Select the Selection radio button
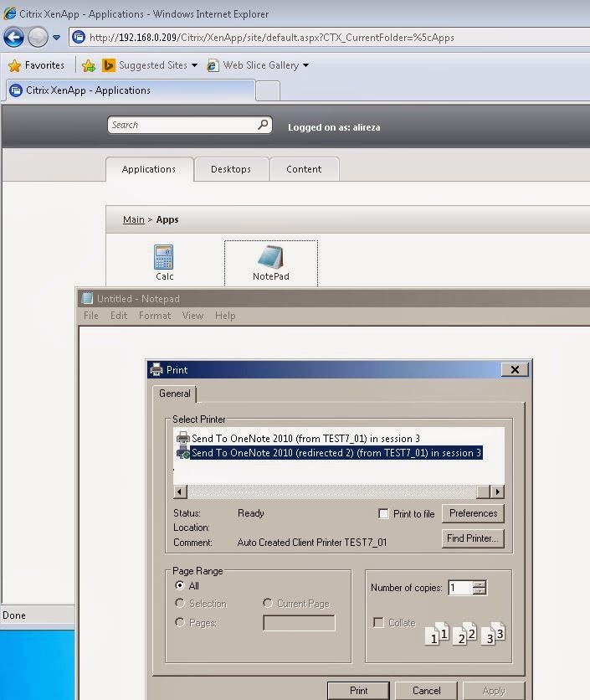This screenshot has height=700, width=590. click(x=180, y=604)
